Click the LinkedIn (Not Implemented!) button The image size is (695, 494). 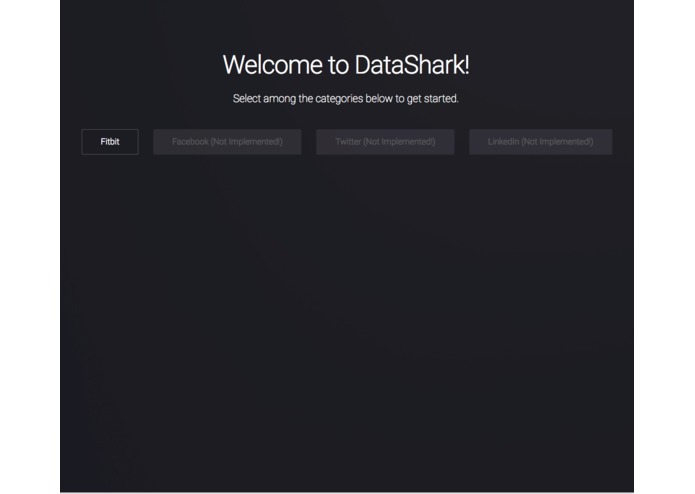(x=540, y=142)
